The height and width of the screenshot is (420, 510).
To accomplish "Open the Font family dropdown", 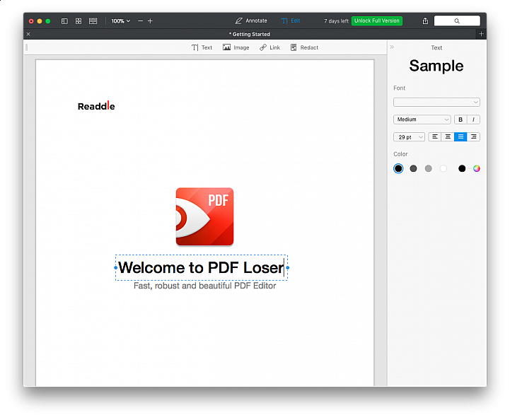I will click(x=436, y=102).
